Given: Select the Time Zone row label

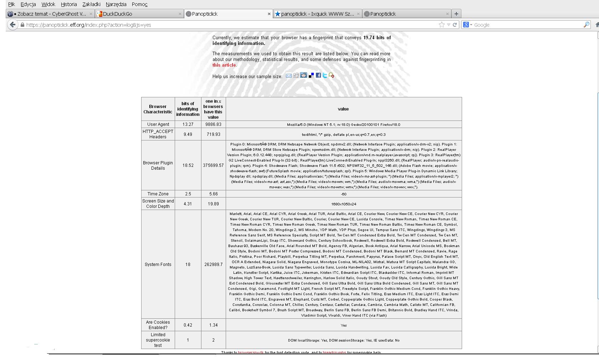Looking at the screenshot, I should tap(158, 194).
